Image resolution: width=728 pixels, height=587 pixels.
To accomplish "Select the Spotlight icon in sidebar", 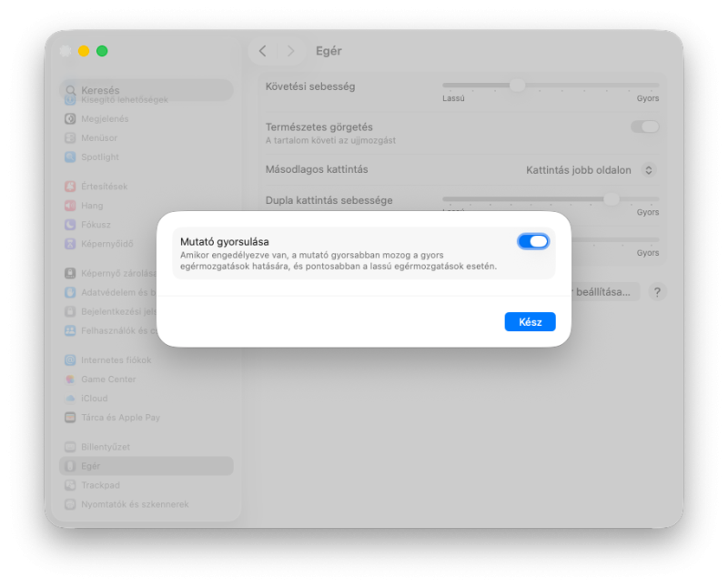I will point(70,157).
